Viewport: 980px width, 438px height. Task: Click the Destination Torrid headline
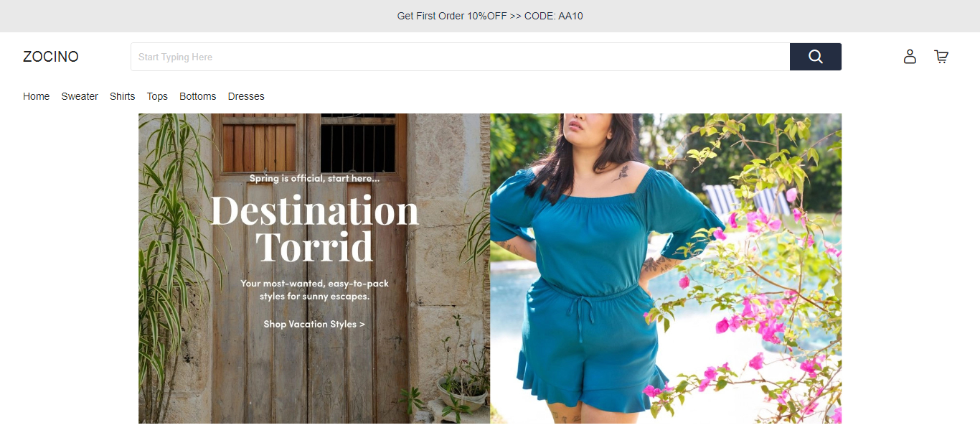[x=314, y=228]
